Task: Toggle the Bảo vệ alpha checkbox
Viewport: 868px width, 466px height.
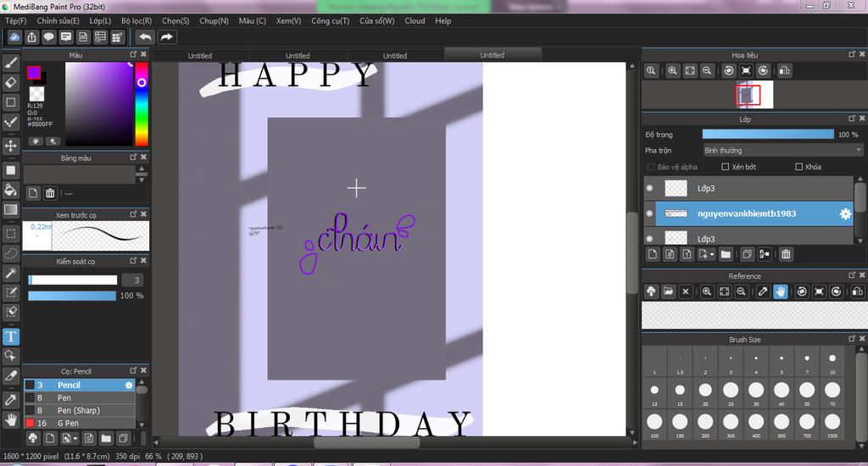Action: [x=651, y=167]
